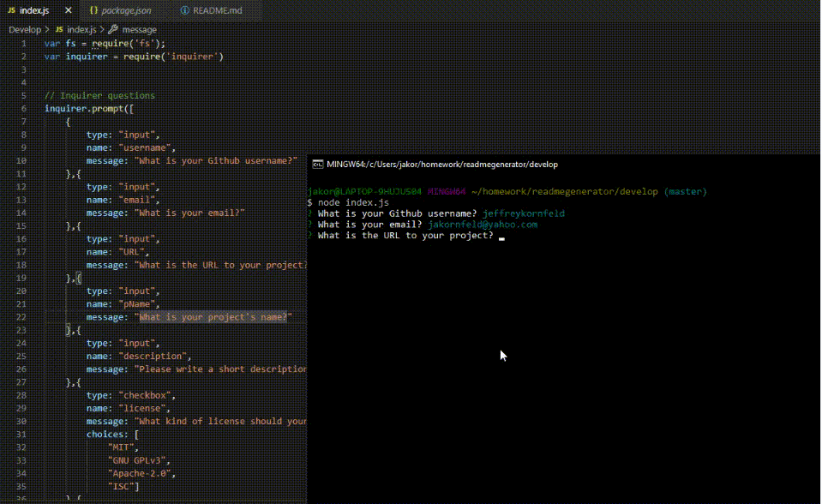This screenshot has height=504, width=822.
Task: Click the JS icon in the breadcrumb path
Action: [59, 29]
